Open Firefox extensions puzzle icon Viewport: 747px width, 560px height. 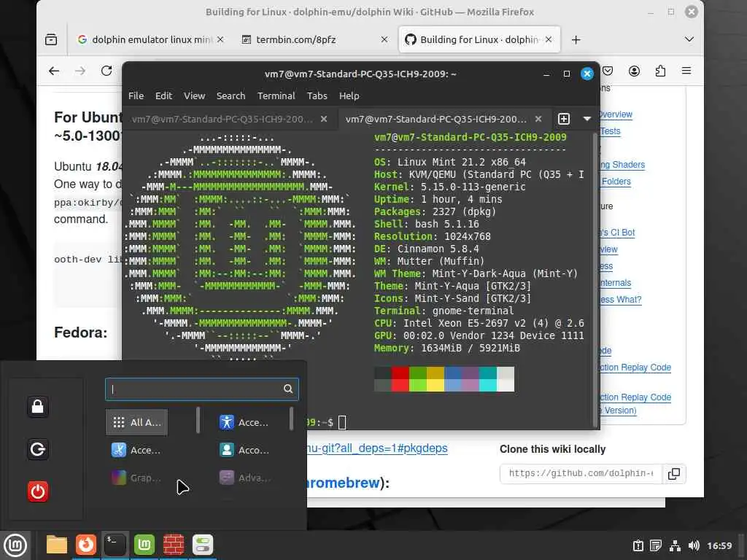click(x=659, y=71)
